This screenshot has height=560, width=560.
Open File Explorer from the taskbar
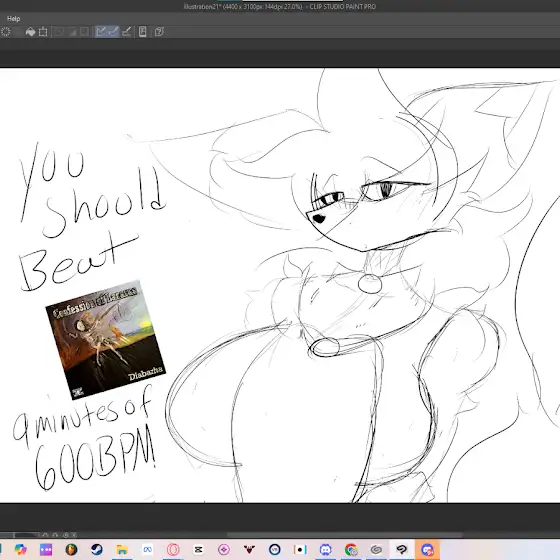(x=122, y=549)
